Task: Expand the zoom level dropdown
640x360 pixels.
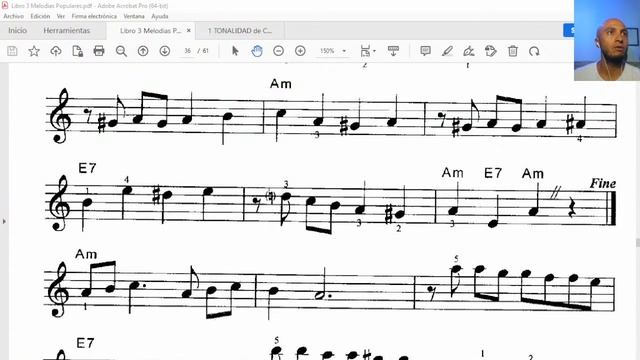Action: coord(344,51)
